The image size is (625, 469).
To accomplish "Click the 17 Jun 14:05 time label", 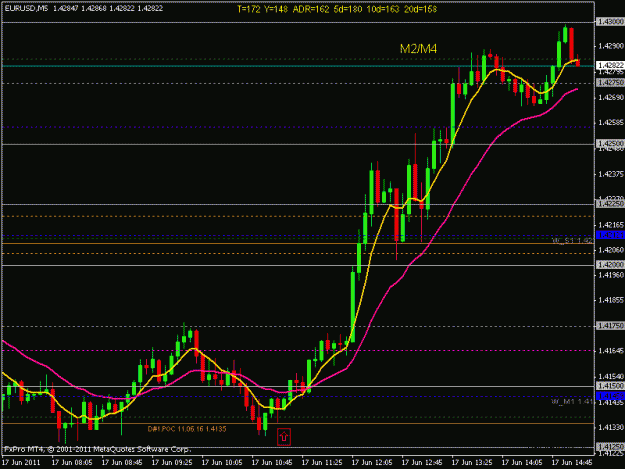I will pos(522,462).
